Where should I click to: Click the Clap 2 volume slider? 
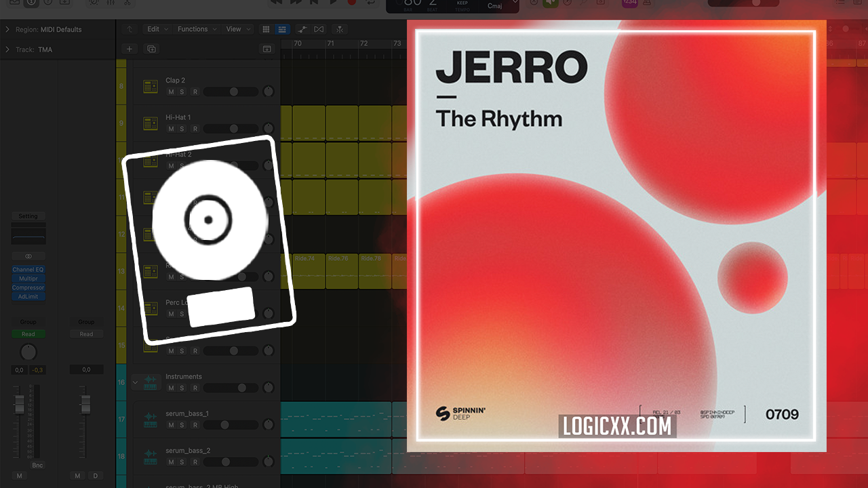(x=231, y=91)
